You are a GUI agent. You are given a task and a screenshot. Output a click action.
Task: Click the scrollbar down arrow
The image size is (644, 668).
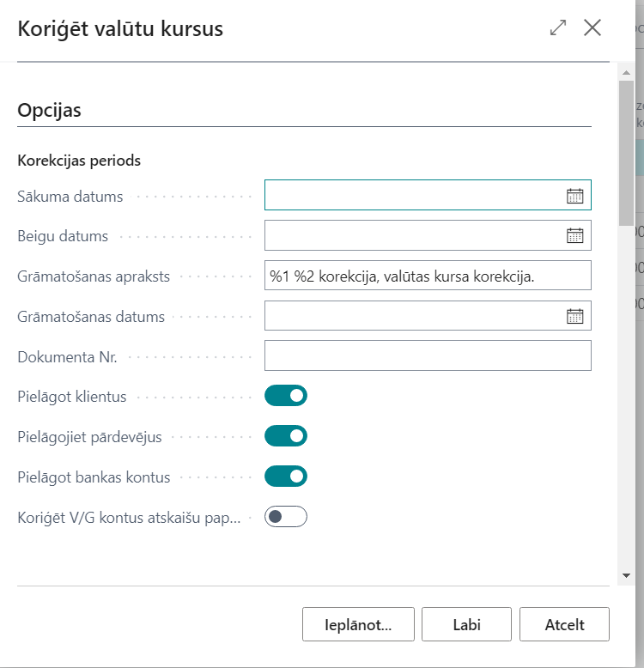pos(626,575)
